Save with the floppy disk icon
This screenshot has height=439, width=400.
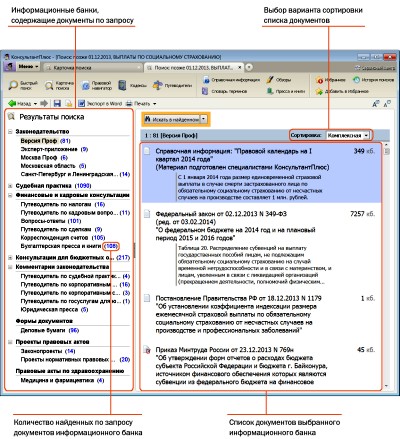(57, 103)
